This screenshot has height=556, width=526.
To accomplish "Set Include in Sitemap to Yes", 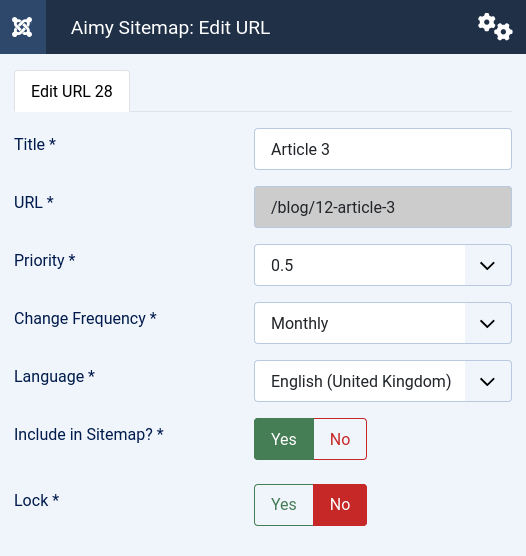I will click(284, 439).
